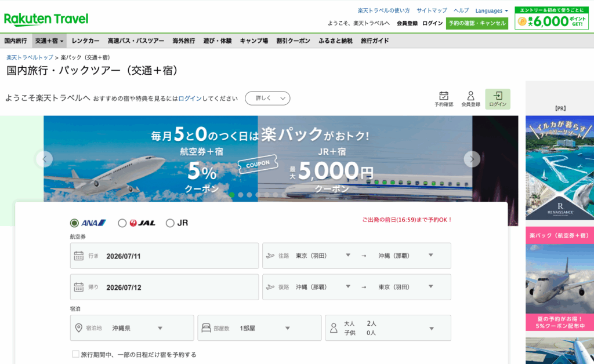Click the inline ログイン link in welcome message

(x=190, y=99)
